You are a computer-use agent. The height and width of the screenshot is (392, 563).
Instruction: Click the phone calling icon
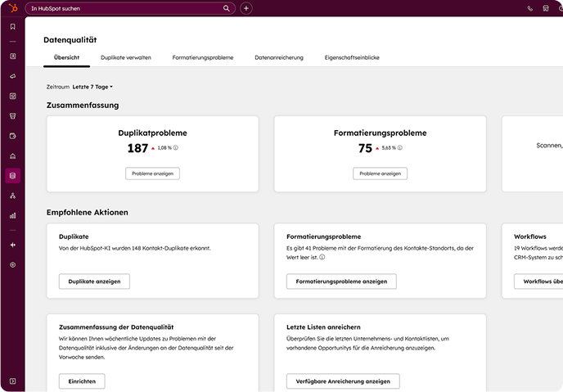(x=530, y=8)
